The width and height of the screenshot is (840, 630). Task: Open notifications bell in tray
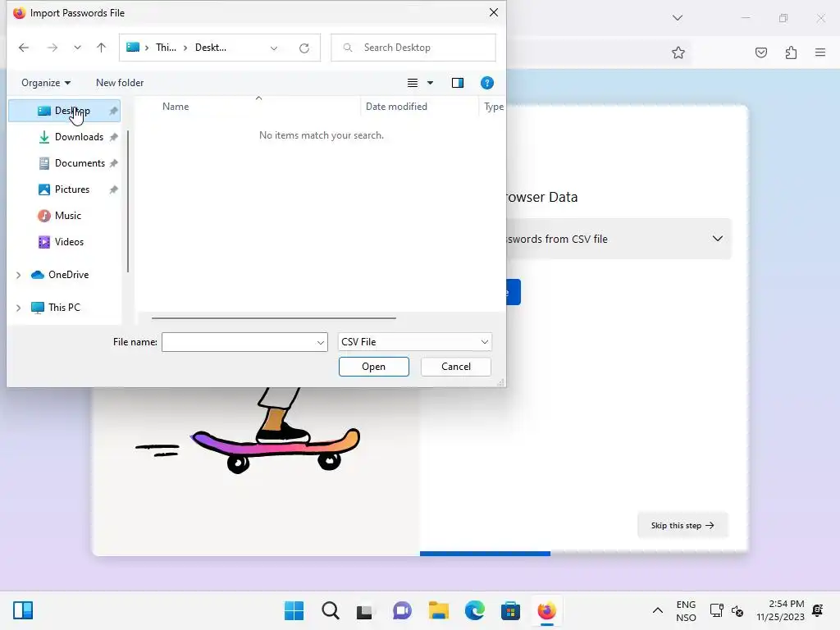pyautogui.click(x=818, y=610)
